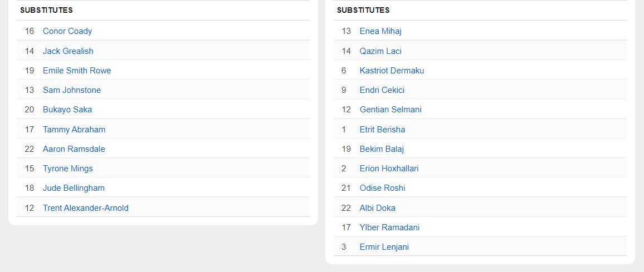Click on Endri Cekici's name
The image size is (644, 272).
(382, 90)
